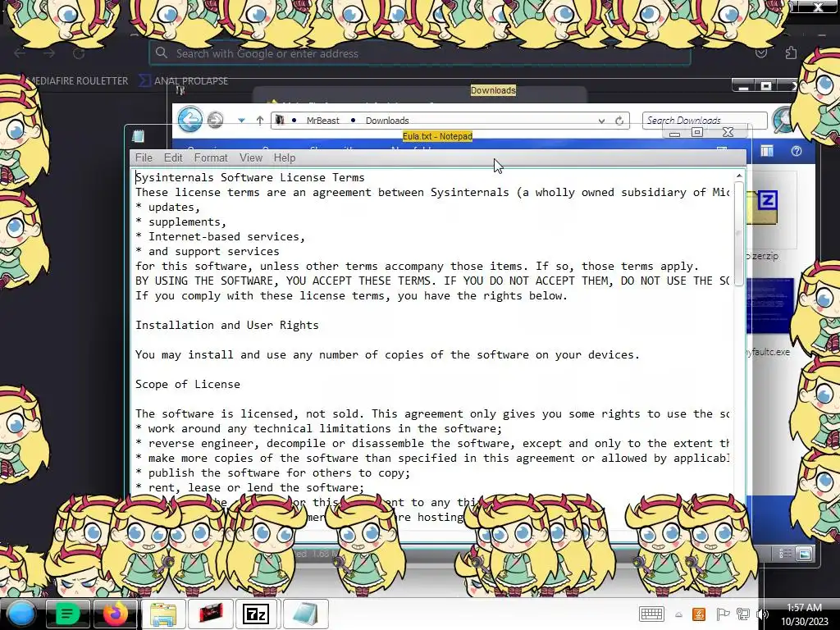Open the browser extensions puzzle icon
This screenshot has height=630, width=840.
tap(791, 52)
